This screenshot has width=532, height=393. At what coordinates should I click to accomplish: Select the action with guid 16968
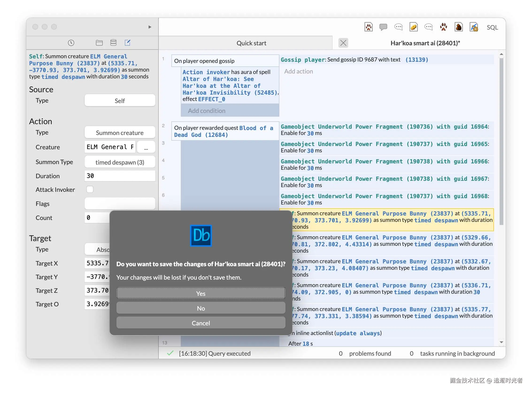(x=387, y=200)
